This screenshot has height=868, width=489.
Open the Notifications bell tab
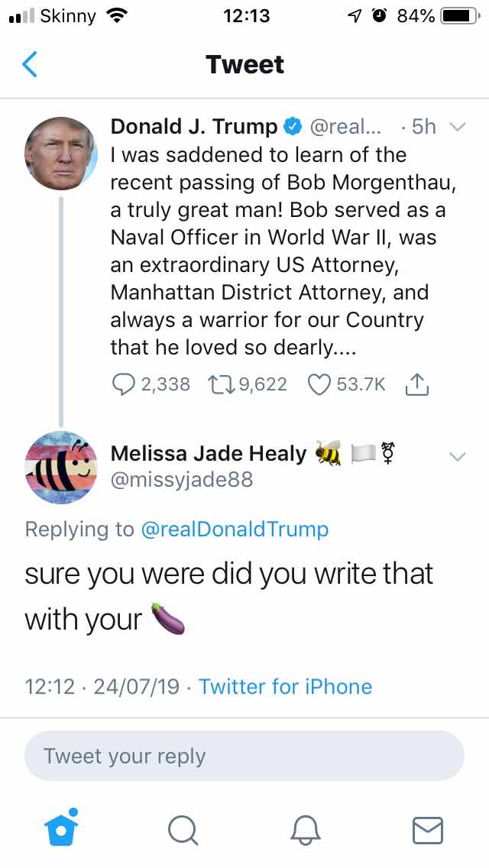[306, 829]
